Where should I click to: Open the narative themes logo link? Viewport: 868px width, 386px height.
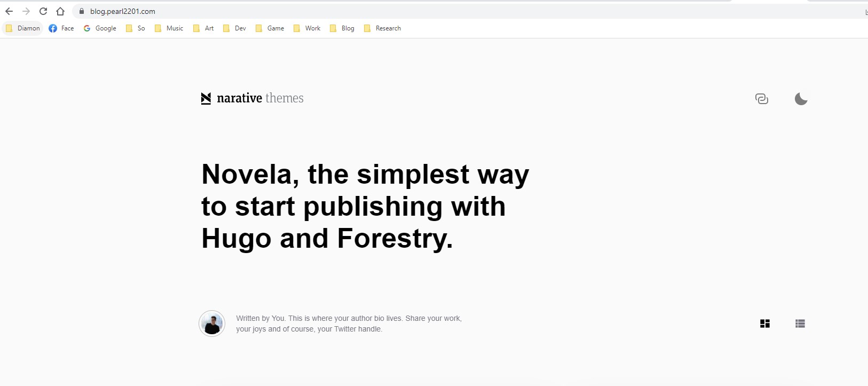click(252, 98)
